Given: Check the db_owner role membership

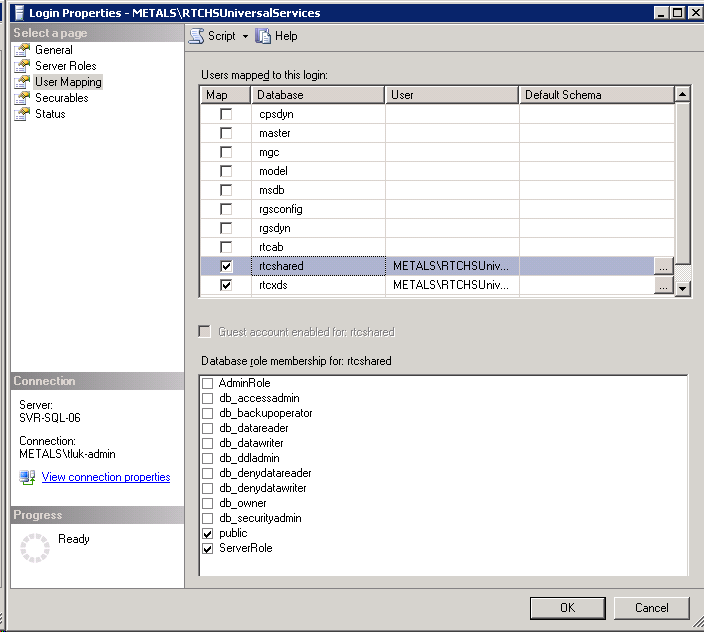Looking at the screenshot, I should point(208,503).
